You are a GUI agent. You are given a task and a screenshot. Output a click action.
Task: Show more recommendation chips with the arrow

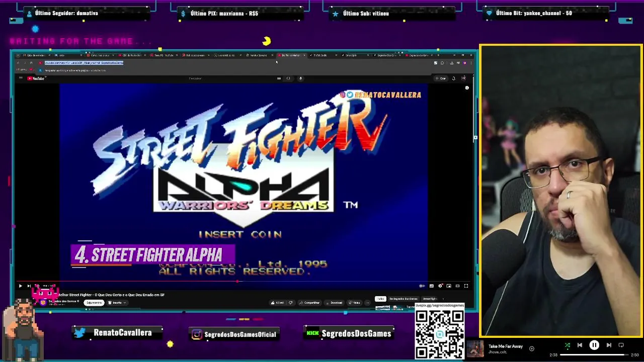443,299
